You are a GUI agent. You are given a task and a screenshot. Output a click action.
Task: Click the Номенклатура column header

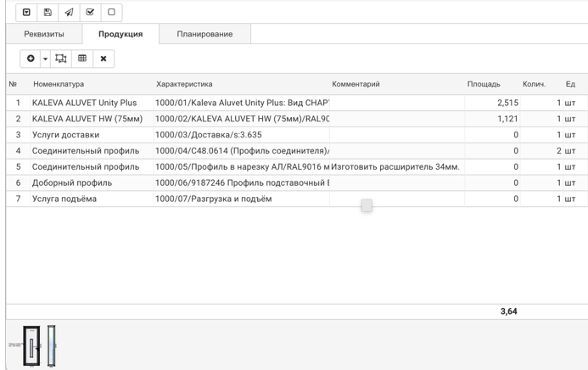tap(59, 84)
